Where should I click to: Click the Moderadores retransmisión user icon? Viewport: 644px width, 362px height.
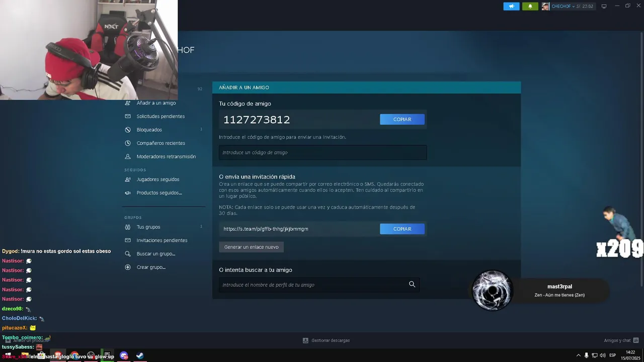tap(128, 156)
